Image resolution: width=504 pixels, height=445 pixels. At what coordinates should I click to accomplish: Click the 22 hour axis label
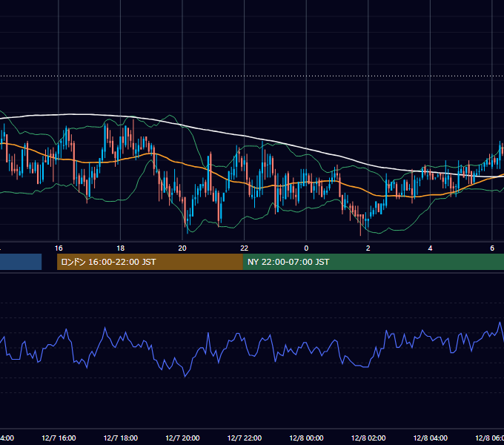(x=245, y=248)
